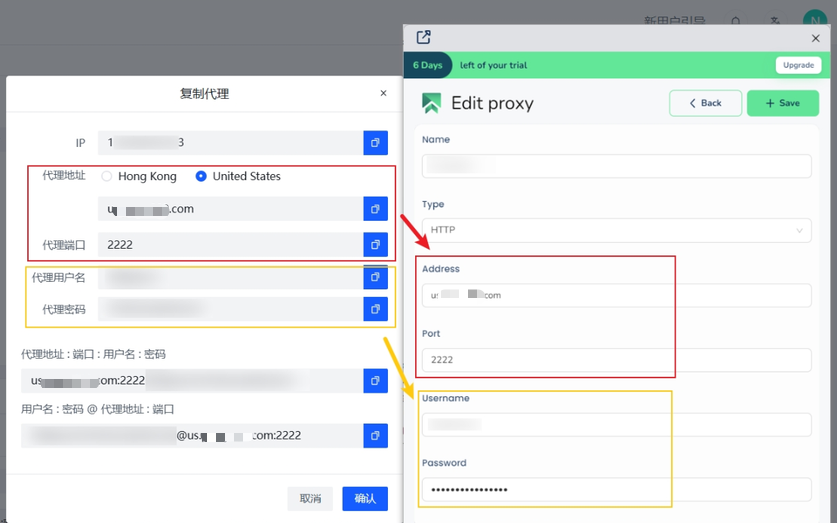This screenshot has height=523, width=837.
Task: Focus the Port field in Edit proxy
Action: tap(616, 360)
